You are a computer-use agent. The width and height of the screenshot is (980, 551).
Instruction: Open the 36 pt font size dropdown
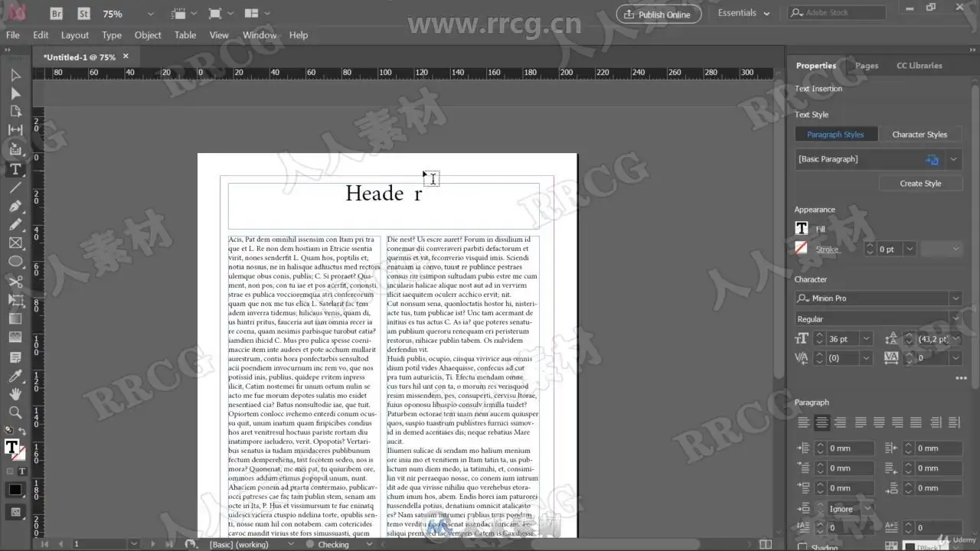[x=866, y=339]
